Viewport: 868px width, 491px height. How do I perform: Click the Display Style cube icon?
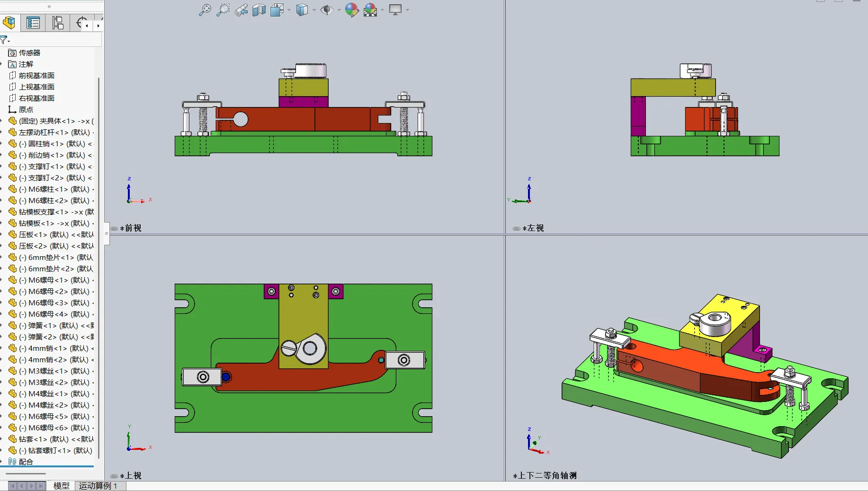(302, 10)
